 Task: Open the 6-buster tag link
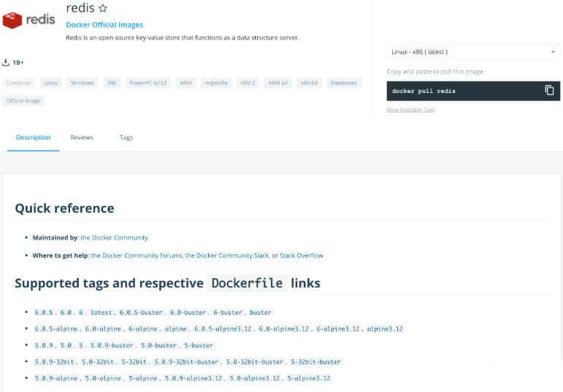click(x=228, y=312)
